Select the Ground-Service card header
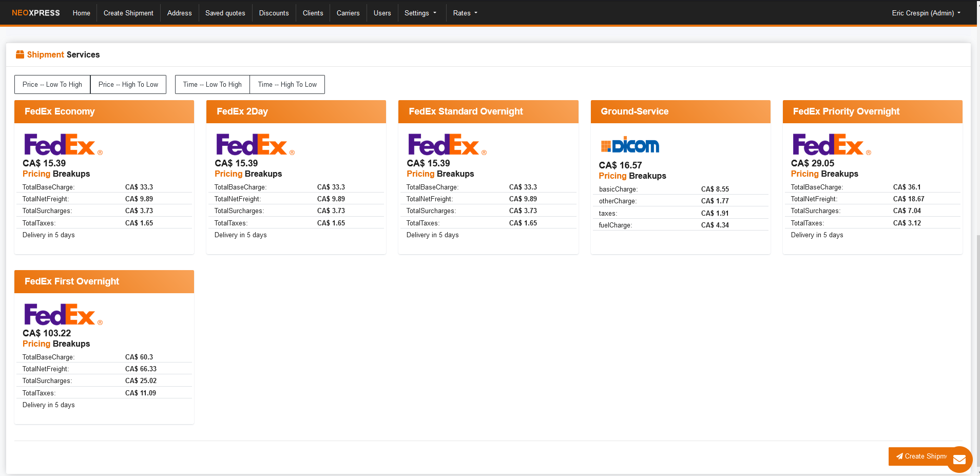980x476 pixels. (680, 111)
